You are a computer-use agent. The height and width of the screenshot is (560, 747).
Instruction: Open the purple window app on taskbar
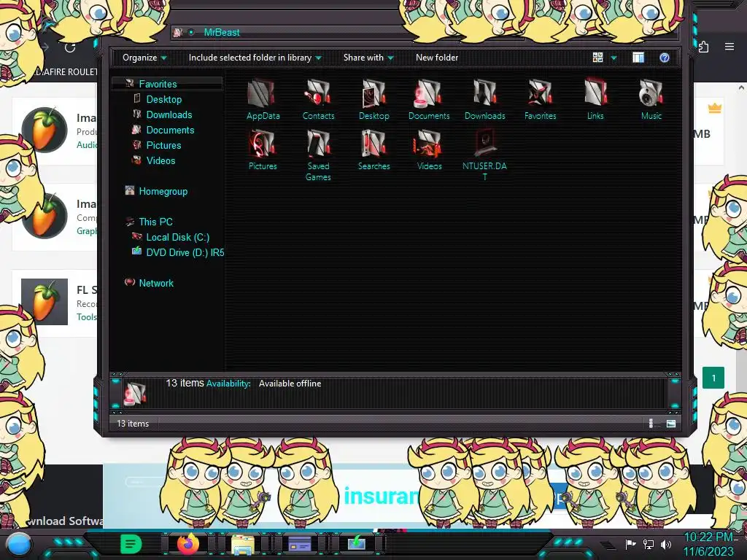(x=300, y=544)
